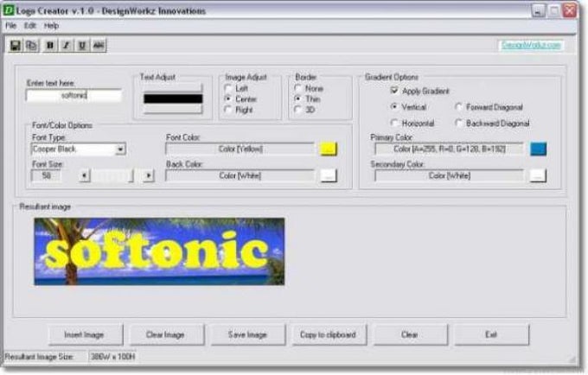The image size is (588, 375).
Task: Click Copy to clipboard button
Action: point(329,335)
